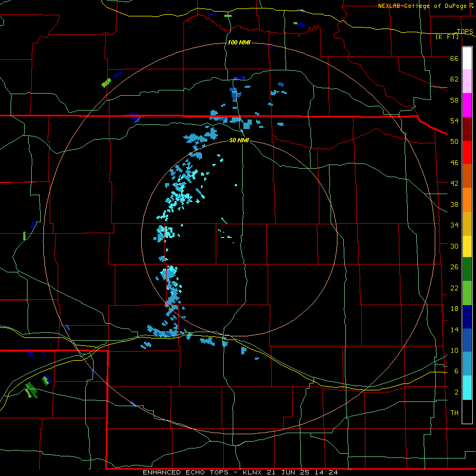The height and width of the screenshot is (476, 476).
Task: Click the legend value "10"
Action: coord(454,351)
